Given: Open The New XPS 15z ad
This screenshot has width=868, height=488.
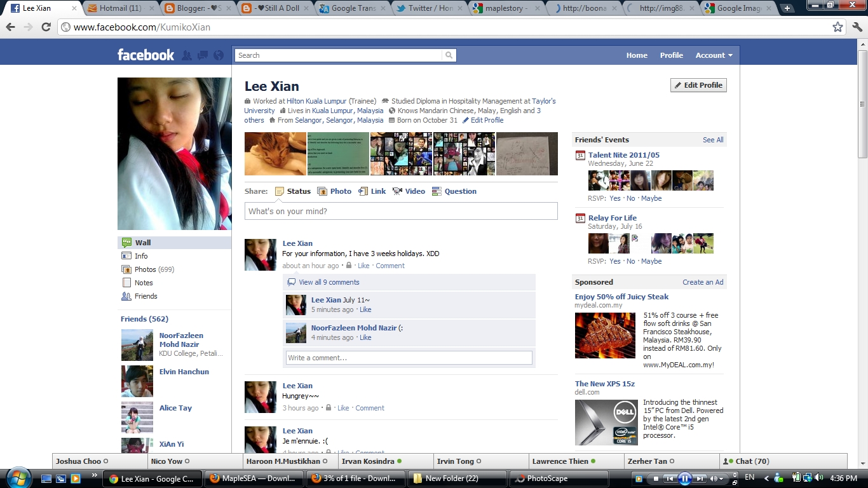Looking at the screenshot, I should [x=605, y=384].
